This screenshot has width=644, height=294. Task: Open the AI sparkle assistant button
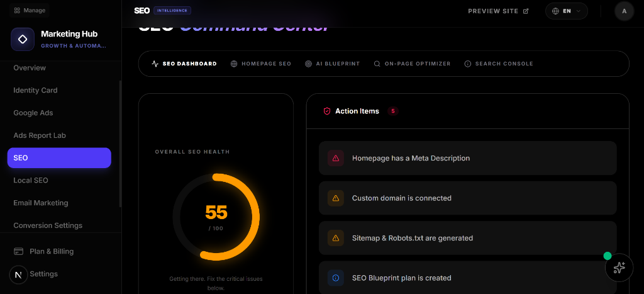[619, 268]
